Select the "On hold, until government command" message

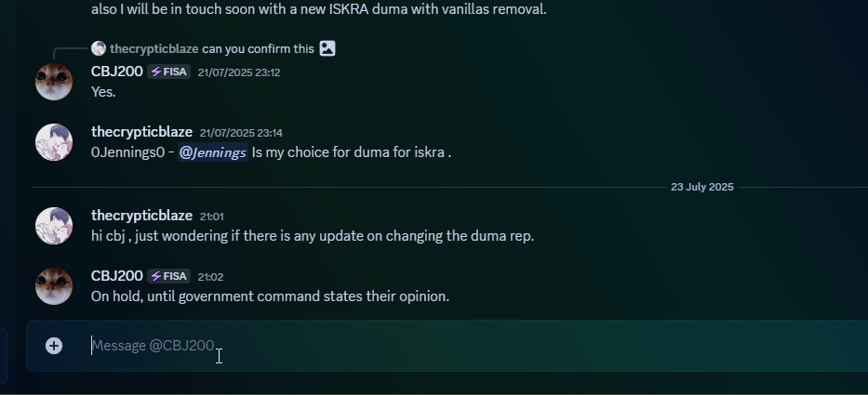pyautogui.click(x=270, y=296)
